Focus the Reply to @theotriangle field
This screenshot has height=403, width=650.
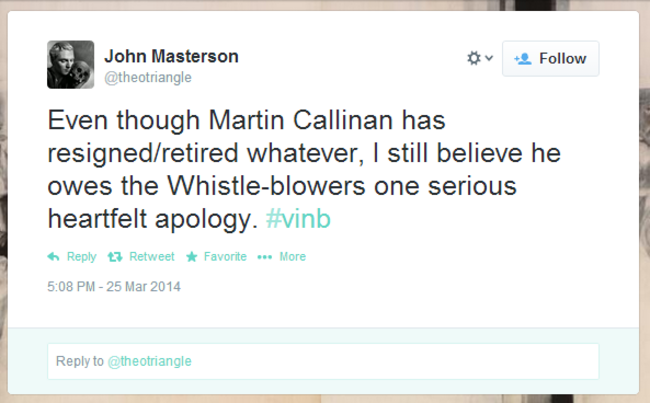click(x=323, y=361)
